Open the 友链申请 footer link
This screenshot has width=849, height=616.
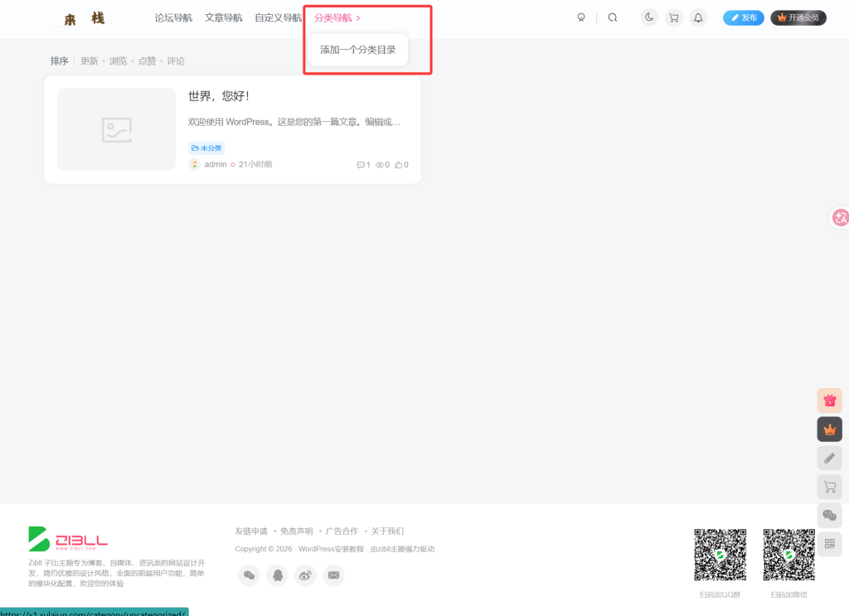(251, 531)
